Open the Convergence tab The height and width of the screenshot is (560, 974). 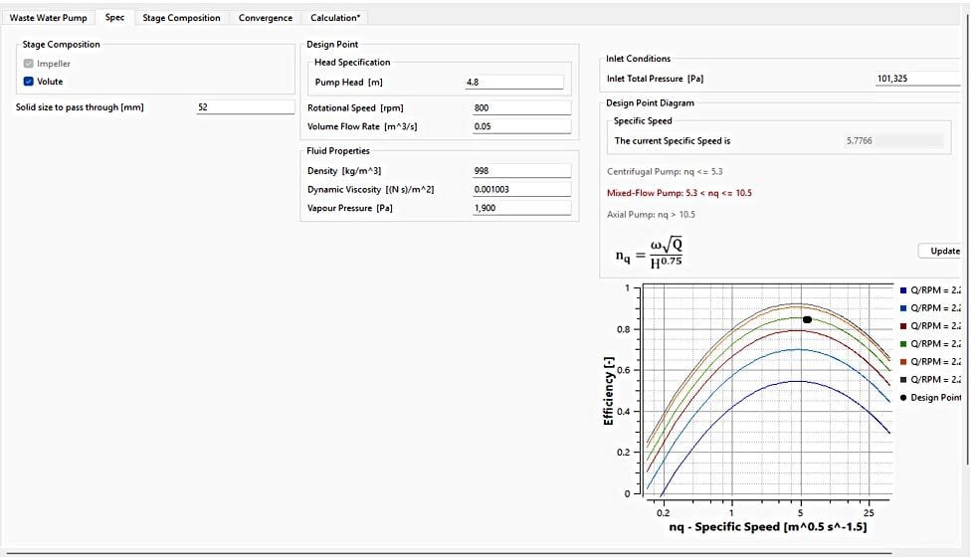[x=266, y=17]
